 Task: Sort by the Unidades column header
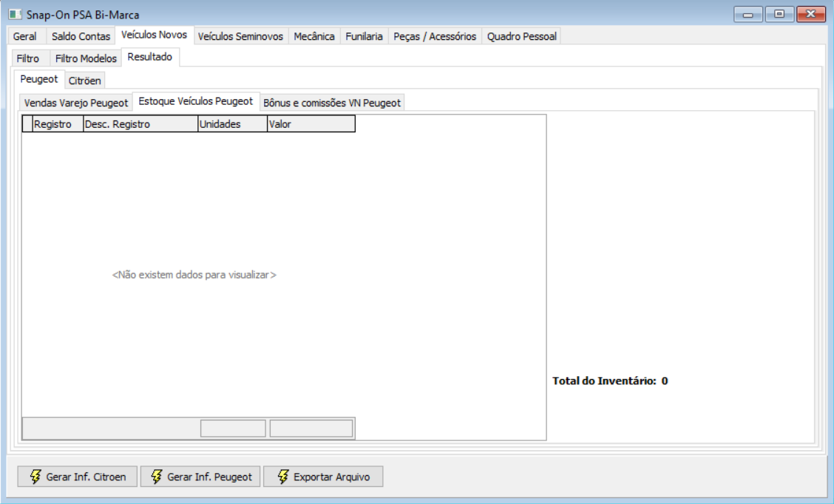(x=232, y=124)
